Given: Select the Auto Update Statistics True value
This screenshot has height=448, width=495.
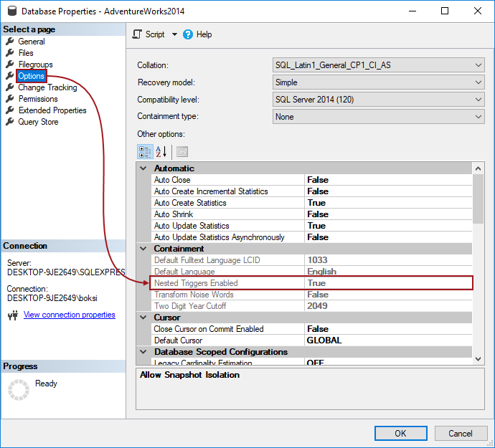Looking at the screenshot, I should pos(388,226).
